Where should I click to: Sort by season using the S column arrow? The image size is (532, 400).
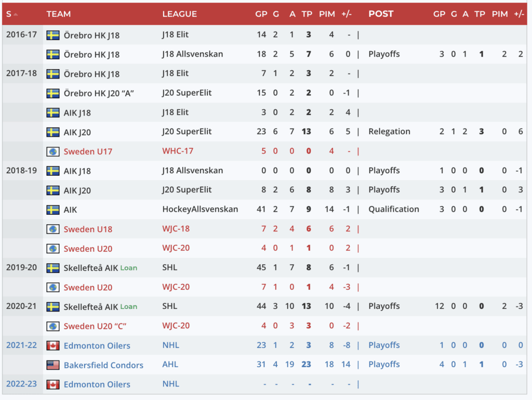16,14
